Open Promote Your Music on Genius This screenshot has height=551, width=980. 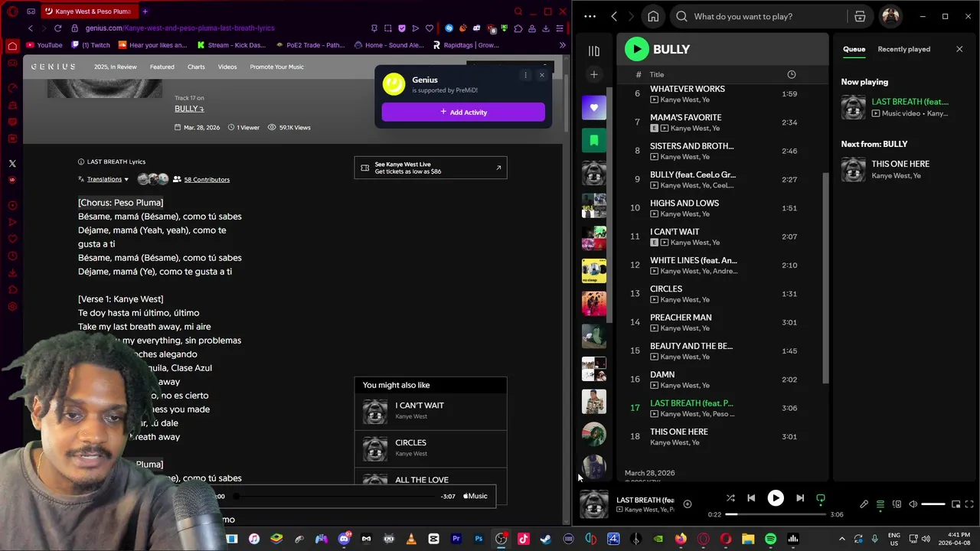click(x=276, y=67)
